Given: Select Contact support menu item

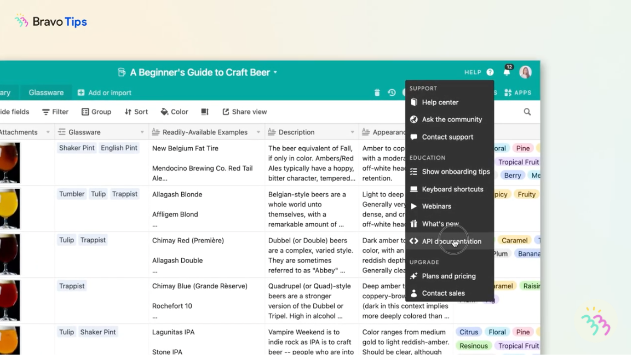Looking at the screenshot, I should tap(450, 137).
